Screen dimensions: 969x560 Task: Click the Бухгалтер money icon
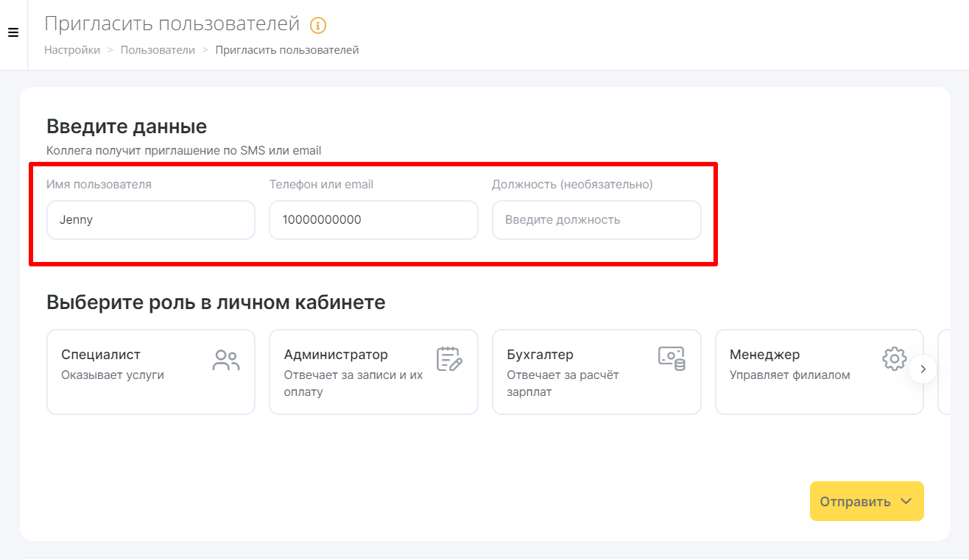(x=672, y=358)
